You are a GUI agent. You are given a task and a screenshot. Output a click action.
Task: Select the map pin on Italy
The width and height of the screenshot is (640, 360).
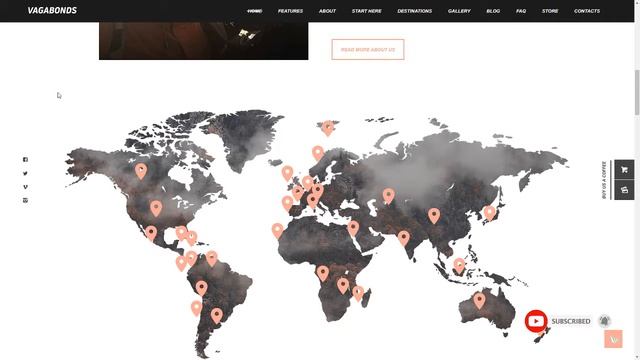click(x=313, y=201)
